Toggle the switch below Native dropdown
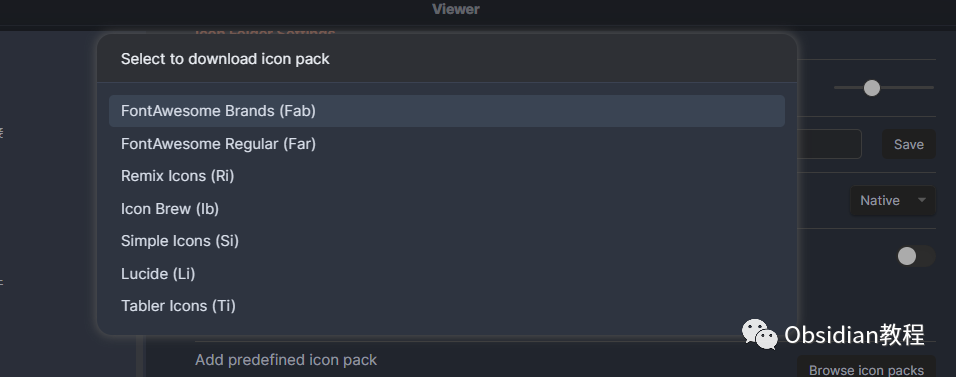956x377 pixels. click(x=915, y=256)
